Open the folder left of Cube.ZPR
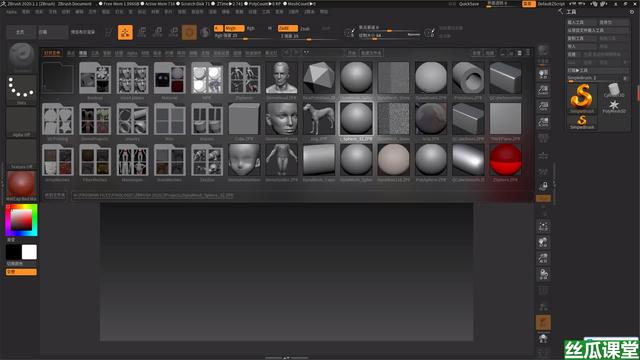 [207, 119]
